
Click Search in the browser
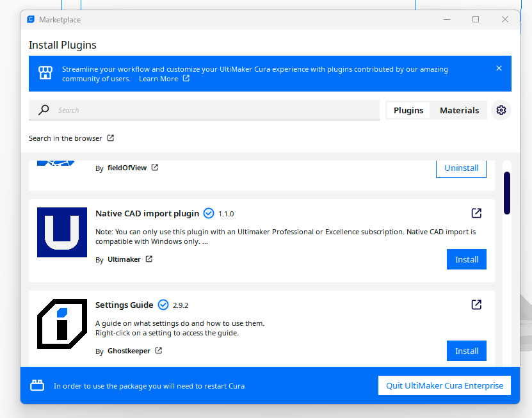pyautogui.click(x=66, y=138)
